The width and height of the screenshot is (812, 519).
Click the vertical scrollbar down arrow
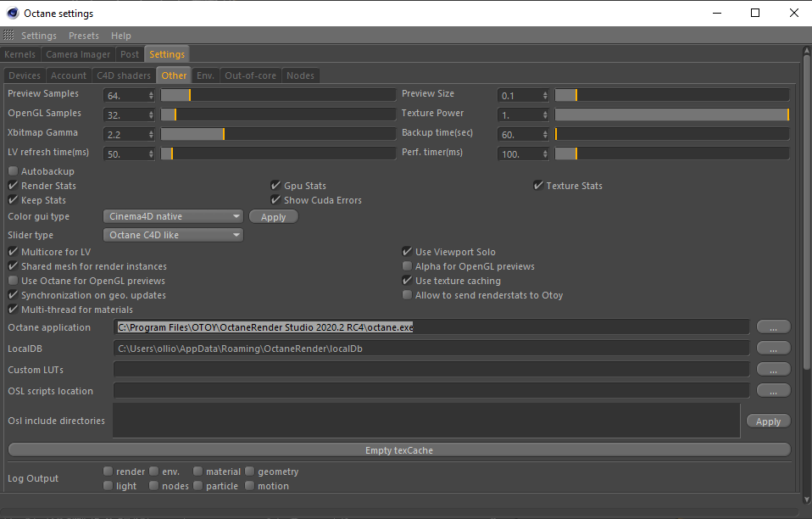806,499
